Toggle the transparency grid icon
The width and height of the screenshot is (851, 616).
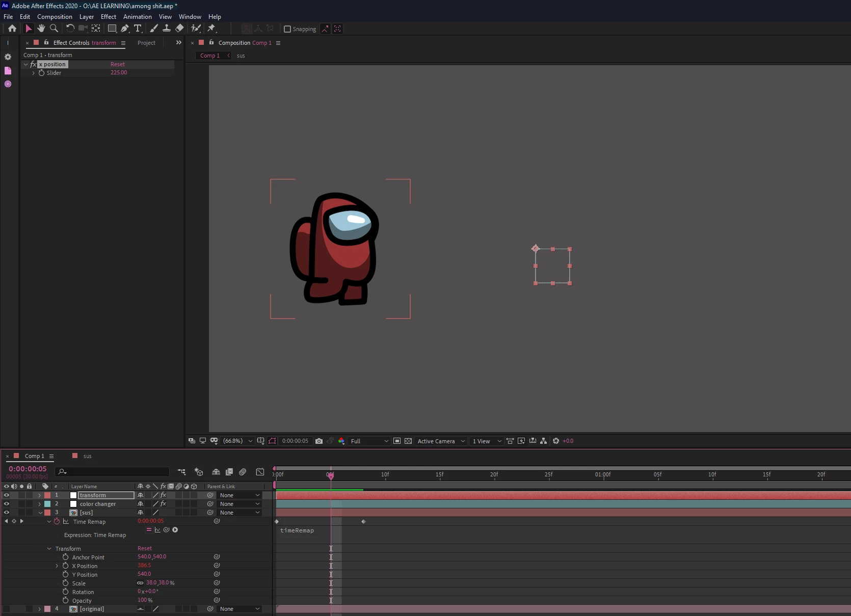[408, 441]
